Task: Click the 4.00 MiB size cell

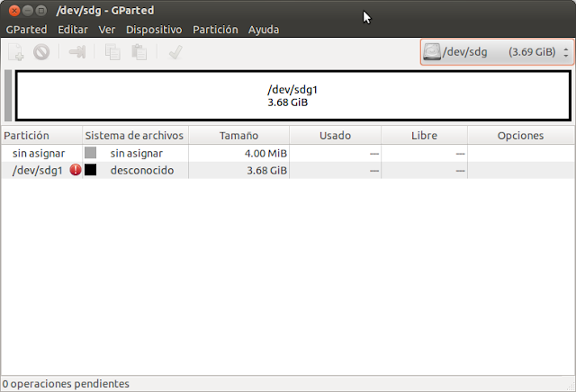Action: [265, 153]
